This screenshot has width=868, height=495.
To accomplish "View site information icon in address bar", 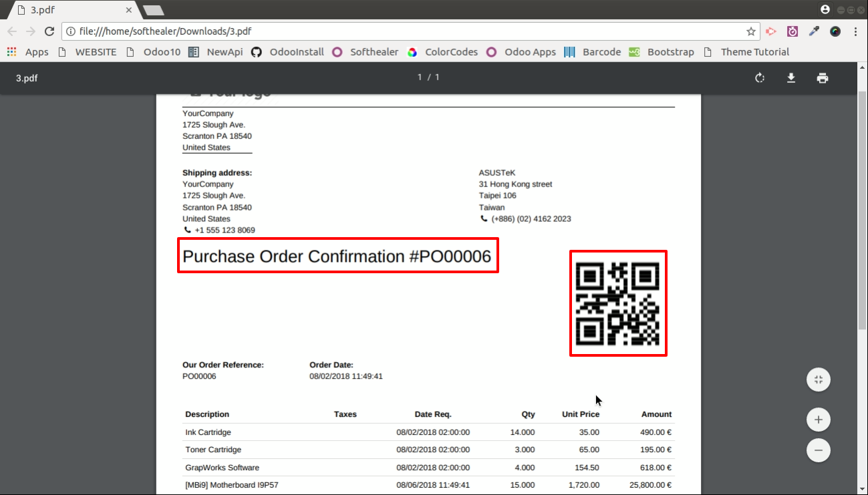I will (71, 31).
